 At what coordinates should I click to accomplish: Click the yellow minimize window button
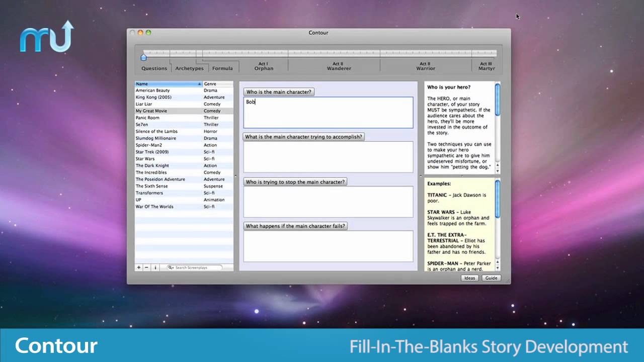(140, 33)
